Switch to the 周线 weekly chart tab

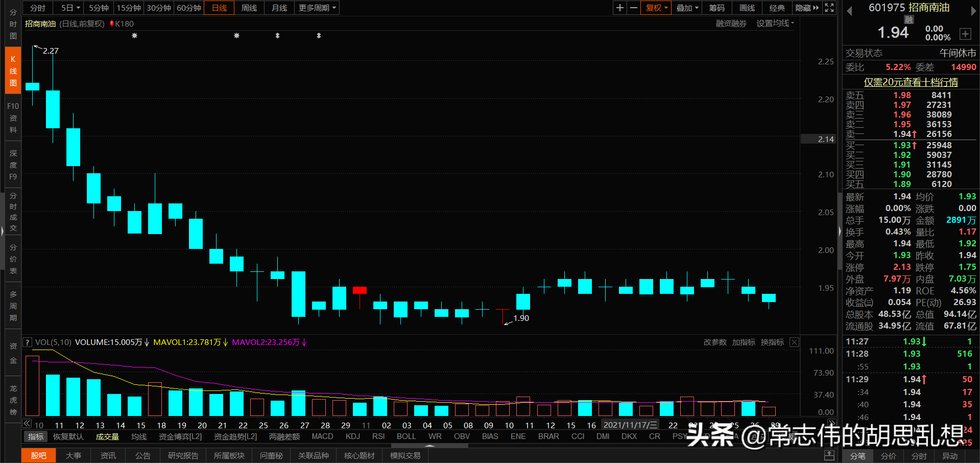(249, 8)
